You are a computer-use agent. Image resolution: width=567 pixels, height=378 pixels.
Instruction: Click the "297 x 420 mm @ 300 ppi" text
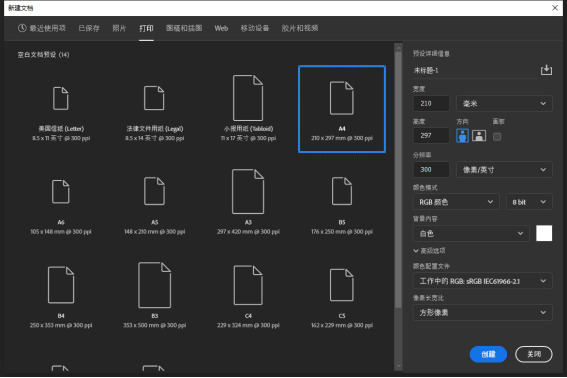(248, 232)
